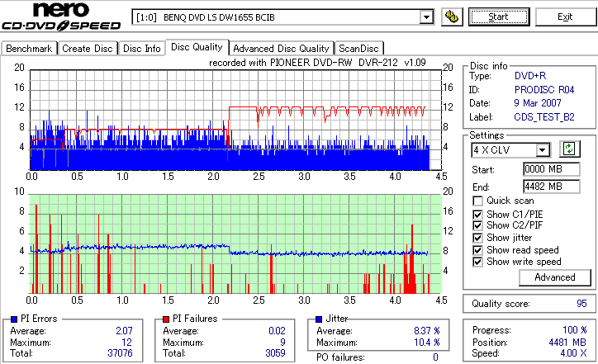Open the drive options icon
This screenshot has width=598, height=364.
[452, 17]
